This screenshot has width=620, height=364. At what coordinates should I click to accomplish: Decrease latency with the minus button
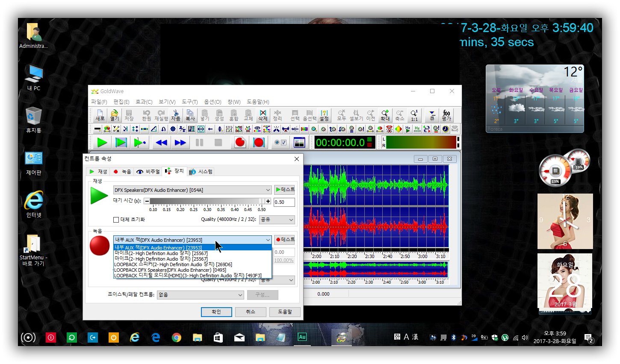click(147, 201)
